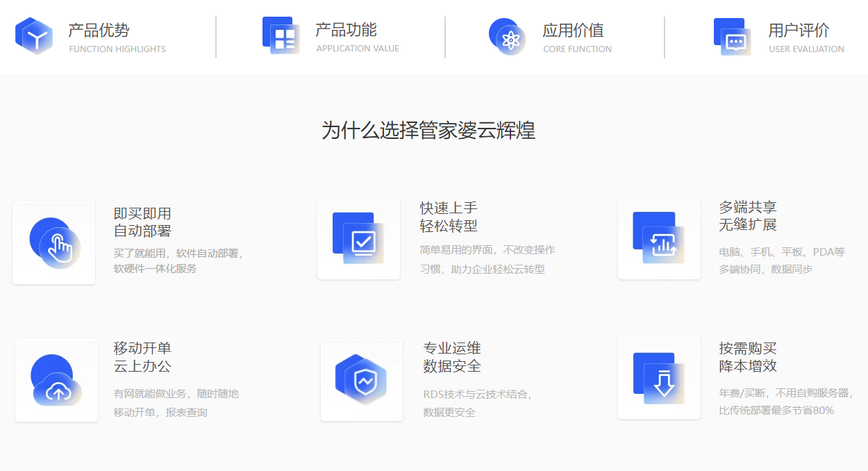The width and height of the screenshot is (868, 471).
Task: Select the FUNCTION HIGHLIGHTS subtitle
Action: click(117, 49)
